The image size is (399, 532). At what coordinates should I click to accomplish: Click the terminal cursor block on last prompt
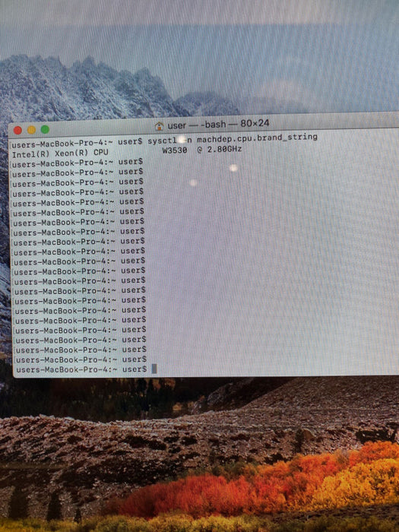tap(154, 369)
